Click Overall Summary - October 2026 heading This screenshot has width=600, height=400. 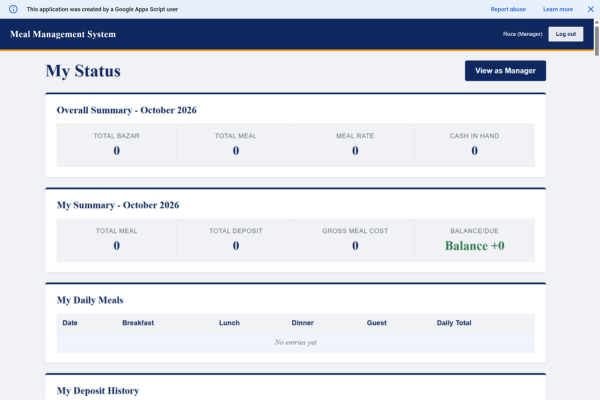click(x=127, y=110)
